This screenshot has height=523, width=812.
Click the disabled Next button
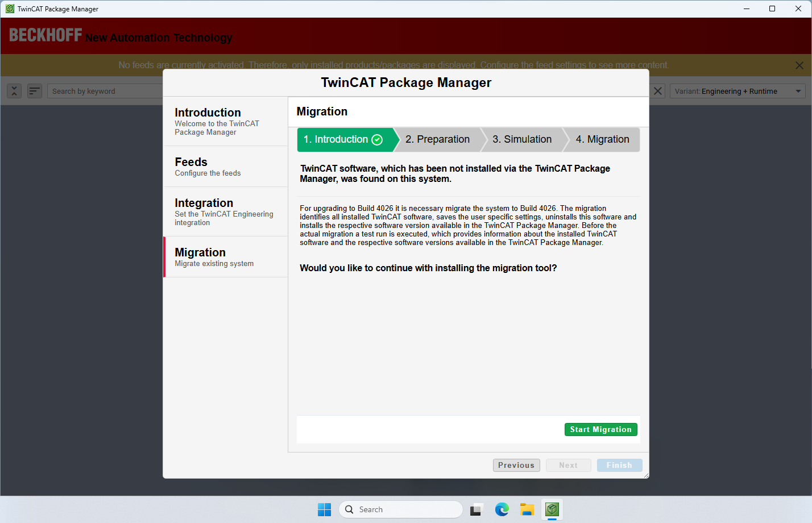coord(568,465)
